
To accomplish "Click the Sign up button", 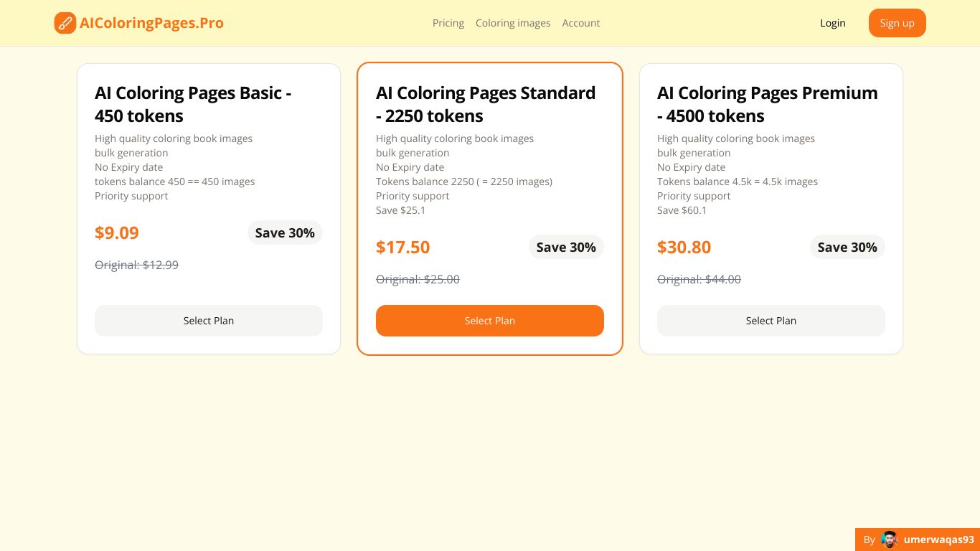I will point(897,23).
